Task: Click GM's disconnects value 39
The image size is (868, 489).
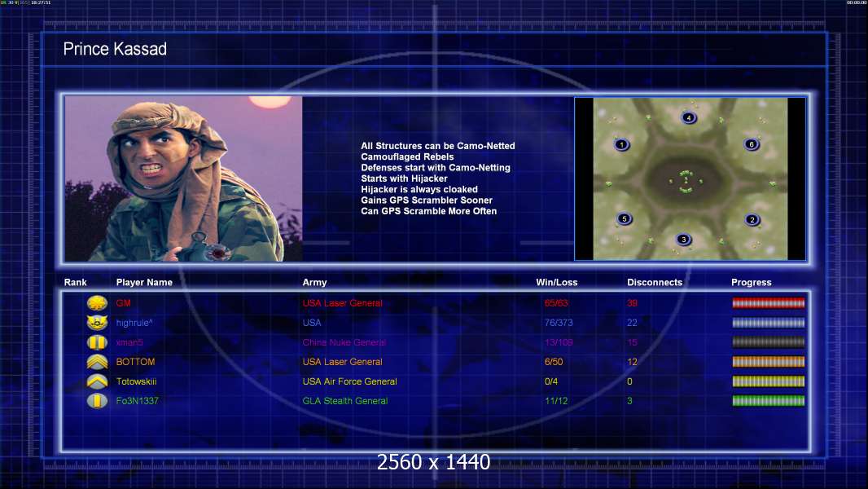Action: coord(632,303)
